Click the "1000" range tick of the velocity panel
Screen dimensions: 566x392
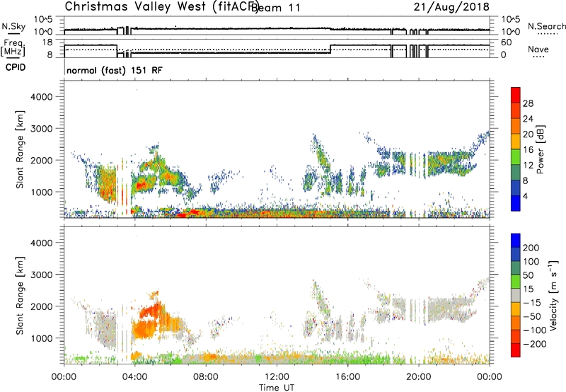coord(42,338)
